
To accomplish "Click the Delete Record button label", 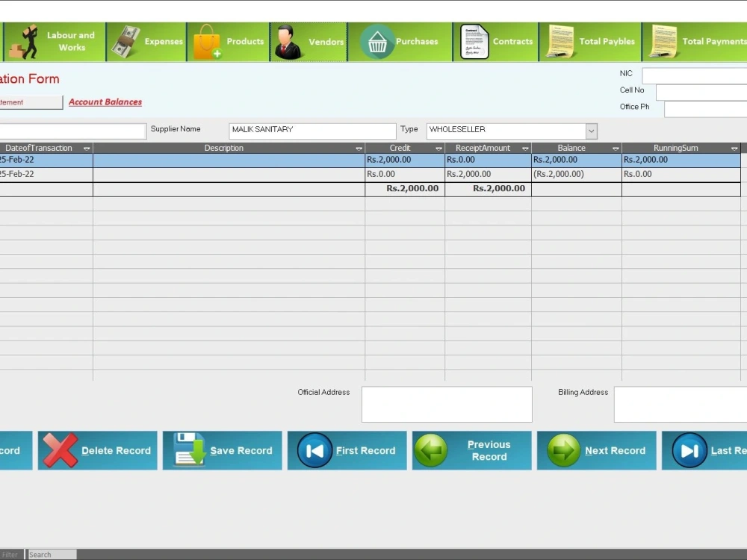I will (x=116, y=450).
